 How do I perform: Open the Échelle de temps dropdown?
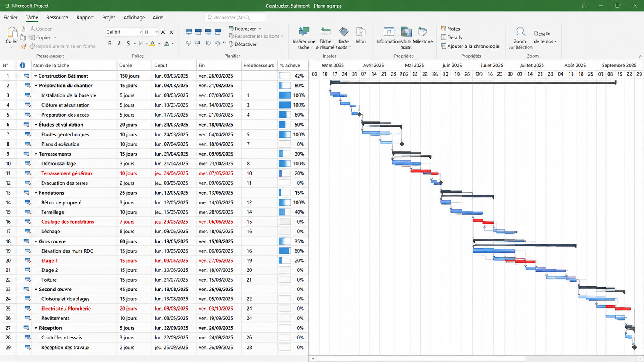click(545, 37)
